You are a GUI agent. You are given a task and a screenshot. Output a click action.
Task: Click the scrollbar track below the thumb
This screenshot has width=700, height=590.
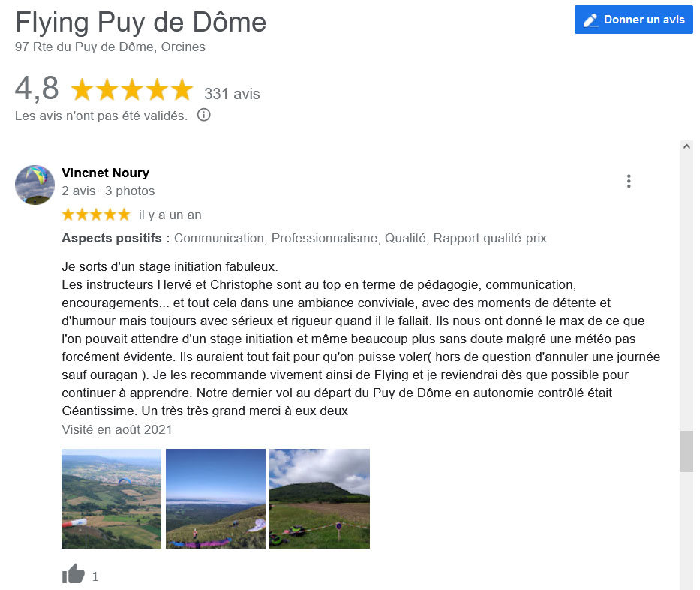pyautogui.click(x=686, y=531)
